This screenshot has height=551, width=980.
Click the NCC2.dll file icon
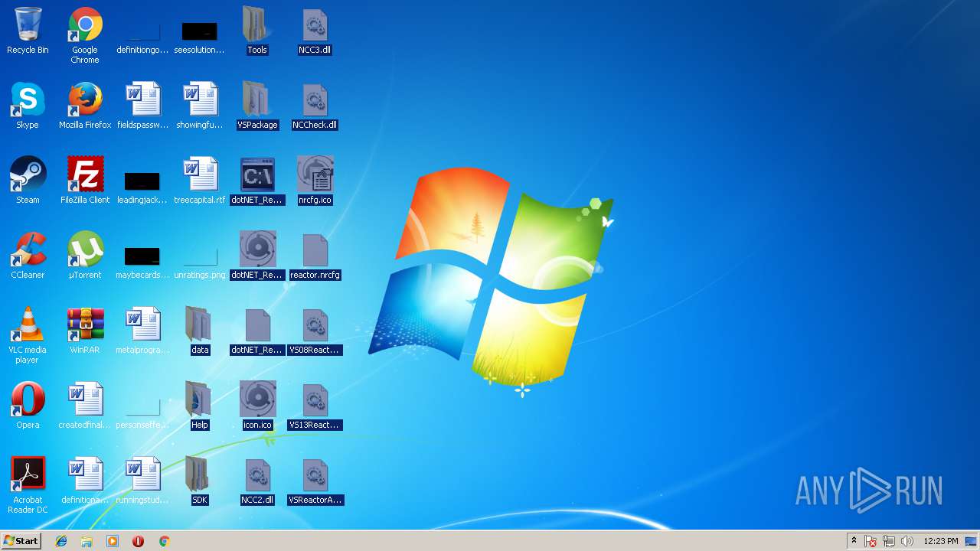[x=257, y=481]
